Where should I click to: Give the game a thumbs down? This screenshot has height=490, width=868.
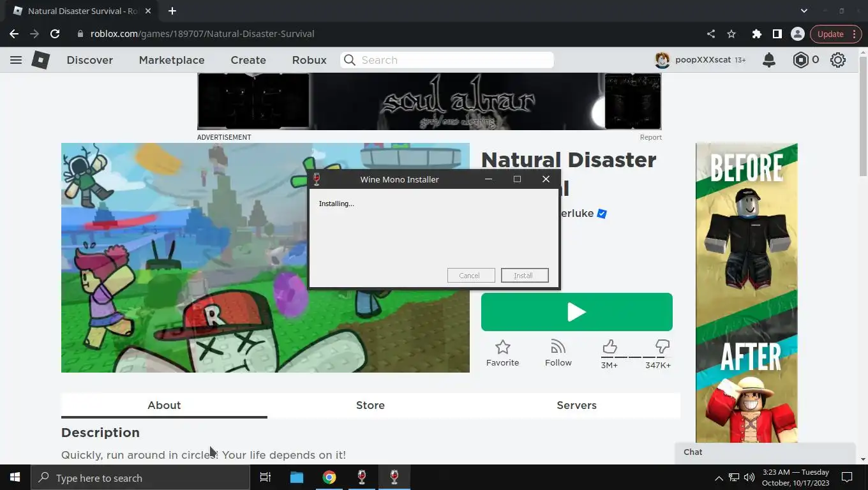coord(662,346)
